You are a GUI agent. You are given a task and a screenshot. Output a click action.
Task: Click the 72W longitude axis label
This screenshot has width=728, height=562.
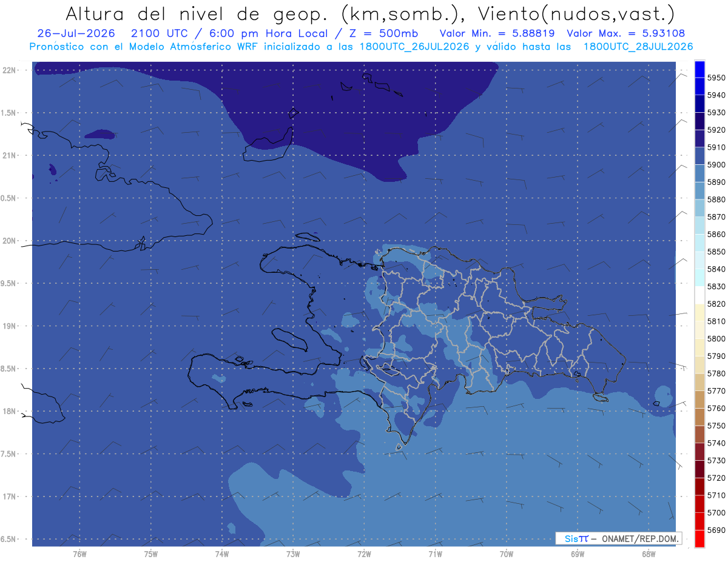click(x=364, y=554)
